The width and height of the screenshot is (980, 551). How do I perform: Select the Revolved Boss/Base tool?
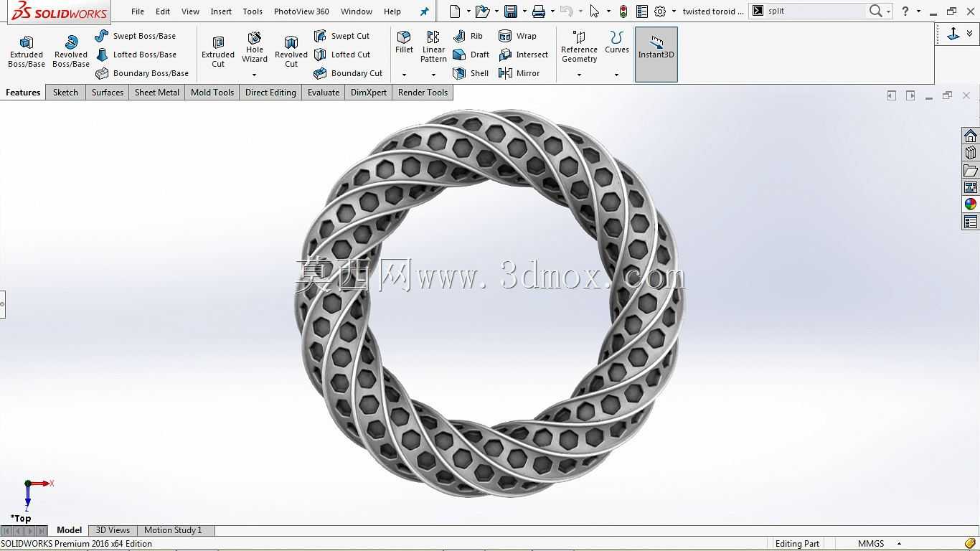coord(71,52)
